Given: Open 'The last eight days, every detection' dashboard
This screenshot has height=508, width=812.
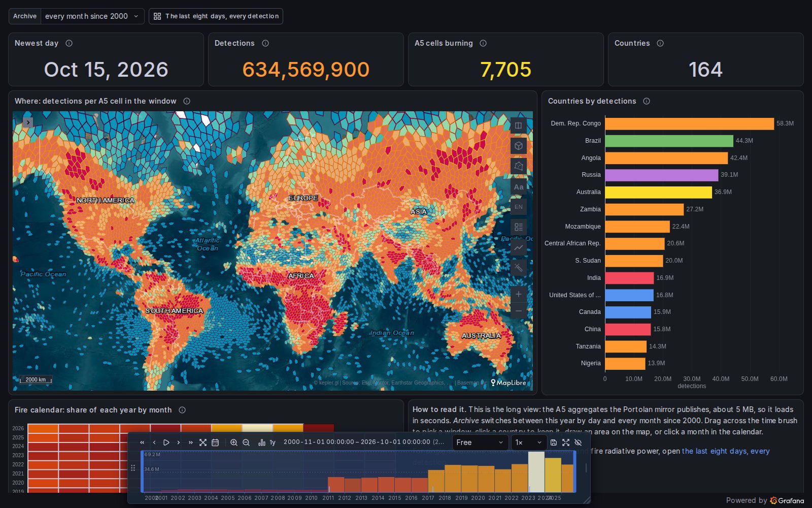Looking at the screenshot, I should (x=216, y=16).
